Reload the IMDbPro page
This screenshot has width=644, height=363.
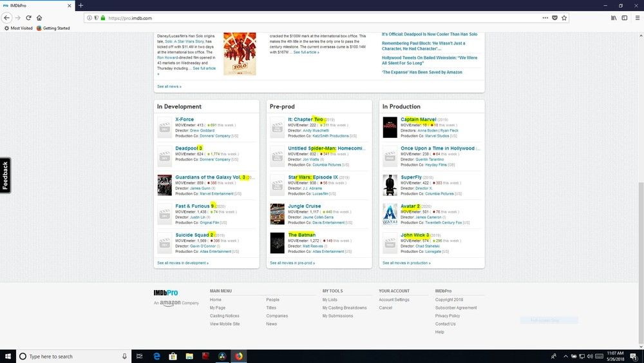click(x=28, y=17)
